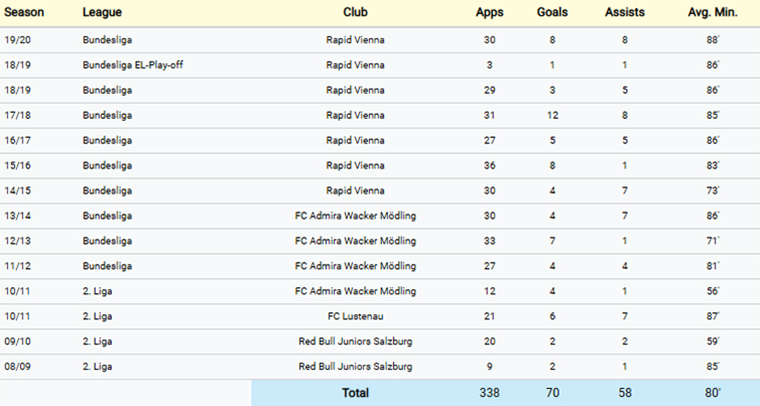This screenshot has width=760, height=406.
Task: Click the 12 goals cell for 17/18
Action: (x=553, y=115)
